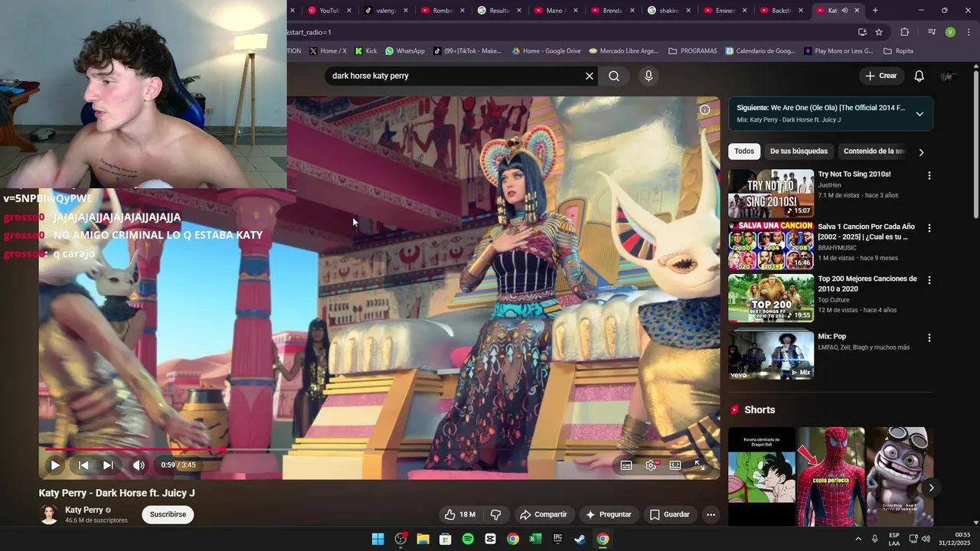980x551 pixels.
Task: Open Chrome media control icon
Action: [932, 32]
